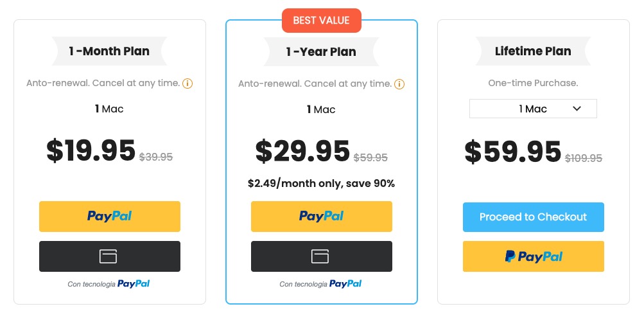Click Con tecnologia PayPal under 1-Year Plan
Viewport: 644px width, 320px height.
321,283
